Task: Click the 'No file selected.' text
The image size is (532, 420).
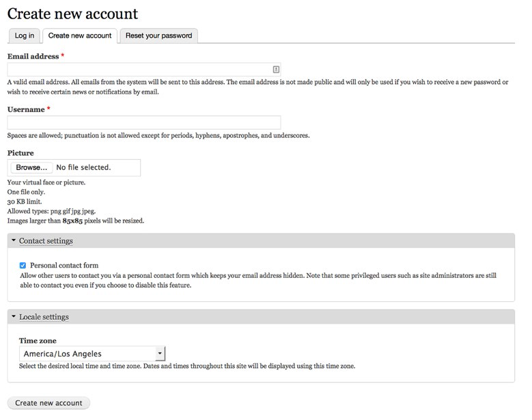Action: point(83,167)
